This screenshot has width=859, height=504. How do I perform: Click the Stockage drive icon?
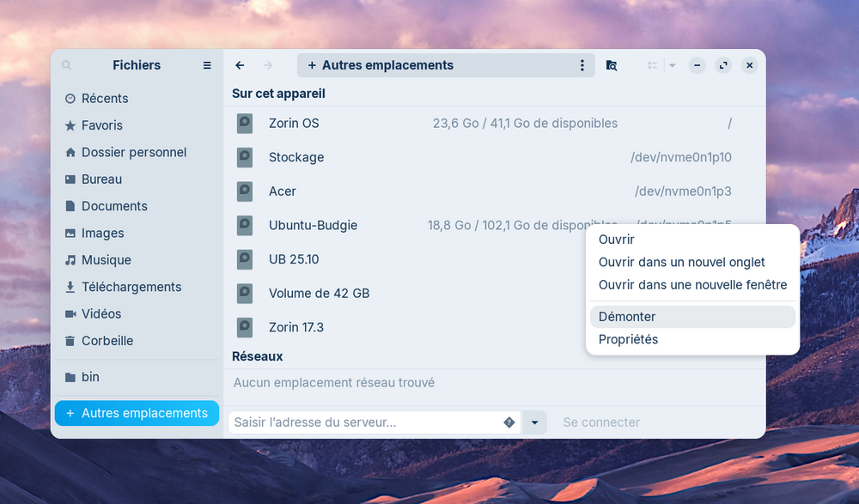245,157
